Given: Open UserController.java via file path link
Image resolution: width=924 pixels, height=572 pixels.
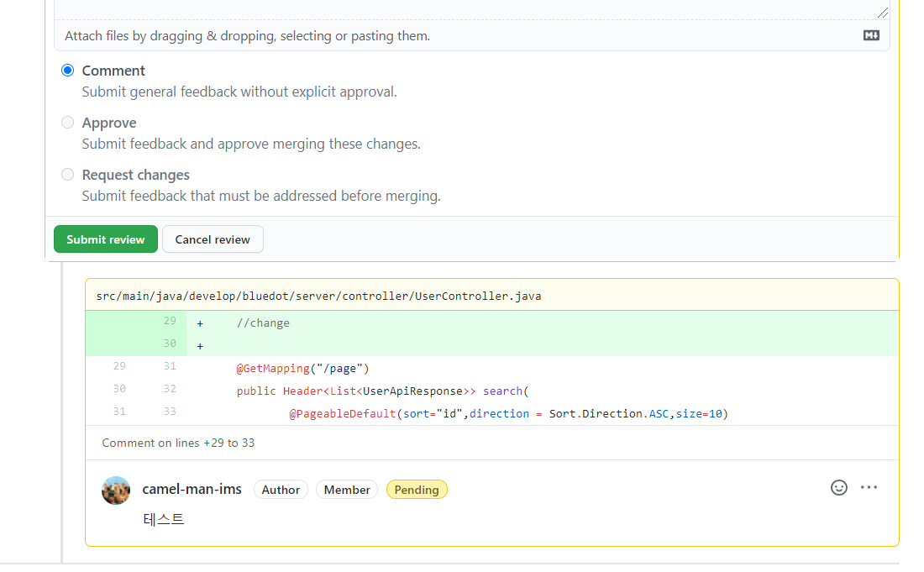Looking at the screenshot, I should click(x=318, y=296).
